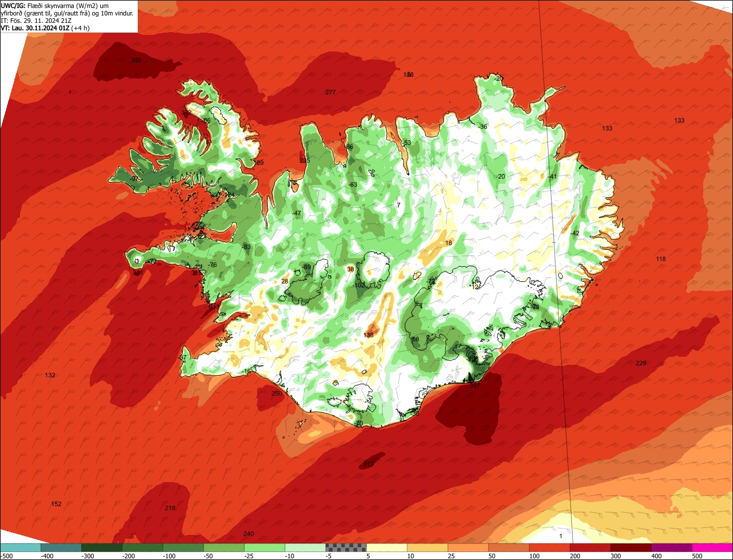Click the bright pink above-500 legend swatch

click(x=712, y=547)
